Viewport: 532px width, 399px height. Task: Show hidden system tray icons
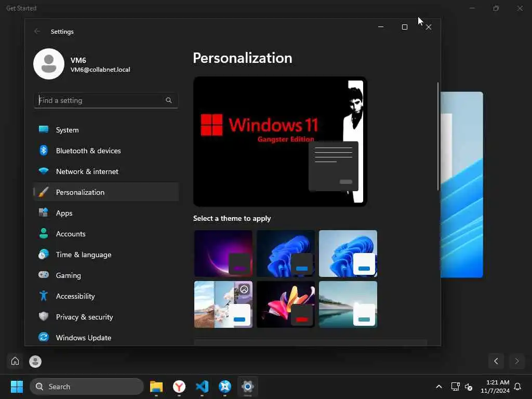point(438,387)
